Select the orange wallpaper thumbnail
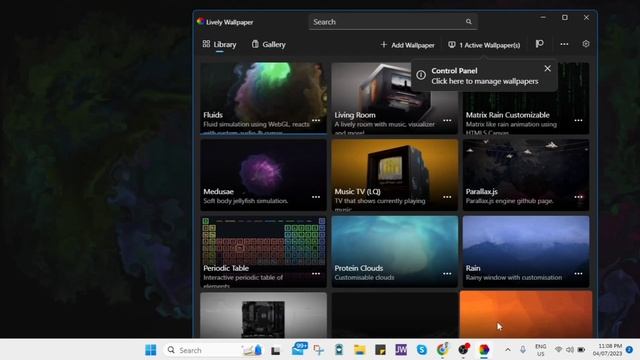The height and width of the screenshot is (360, 640). 526,314
